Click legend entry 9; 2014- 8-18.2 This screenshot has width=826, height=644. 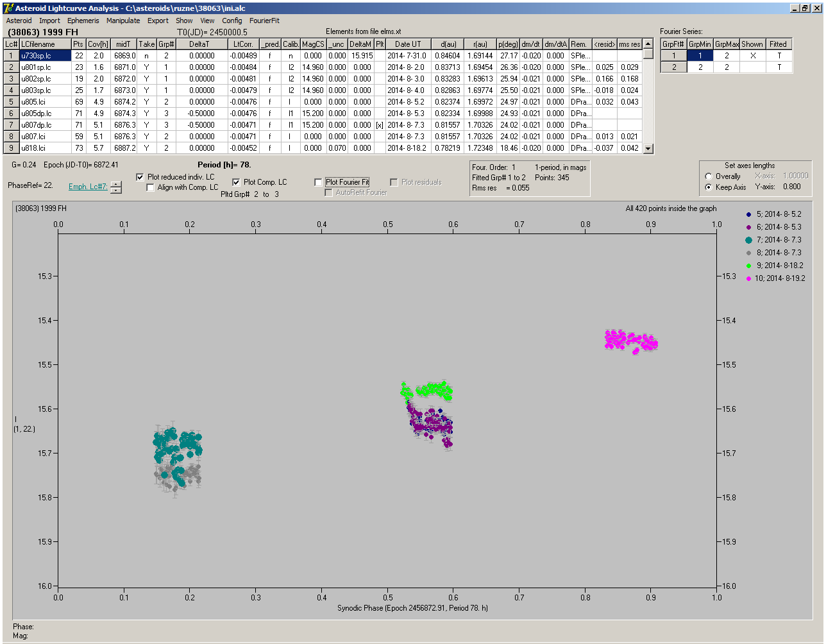[775, 266]
